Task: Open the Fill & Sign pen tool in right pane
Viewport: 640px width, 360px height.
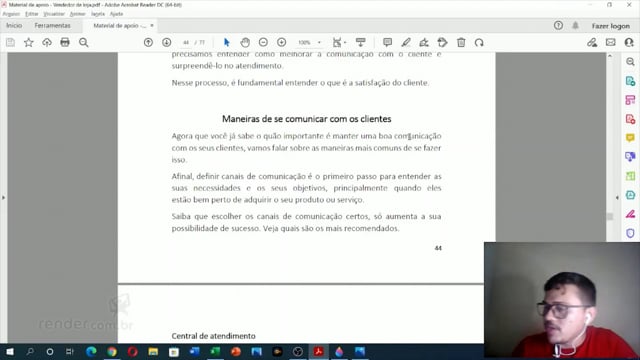Action: point(630,214)
